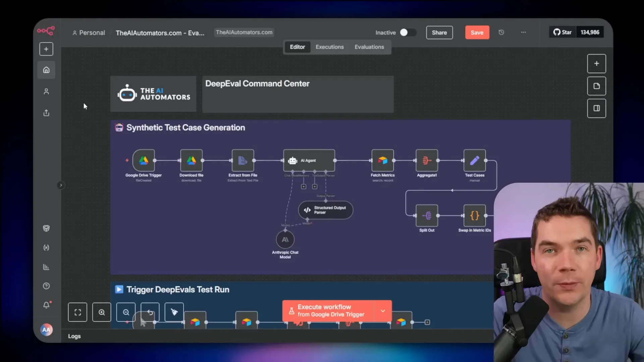Add a sticky note to the canvas
644x362 pixels.
(596, 86)
